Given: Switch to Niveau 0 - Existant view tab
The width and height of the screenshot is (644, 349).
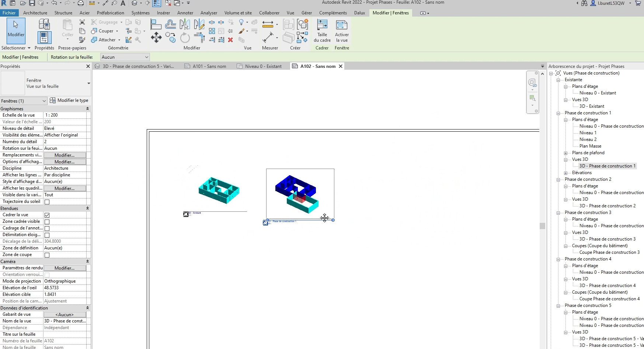Looking at the screenshot, I should 263,66.
